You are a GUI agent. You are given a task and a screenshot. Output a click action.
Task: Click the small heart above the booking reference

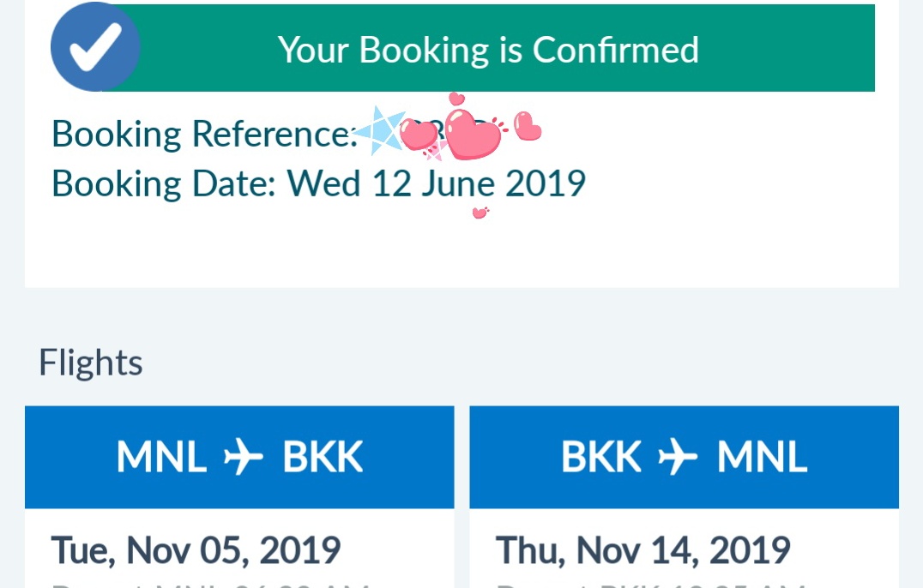pyautogui.click(x=456, y=99)
